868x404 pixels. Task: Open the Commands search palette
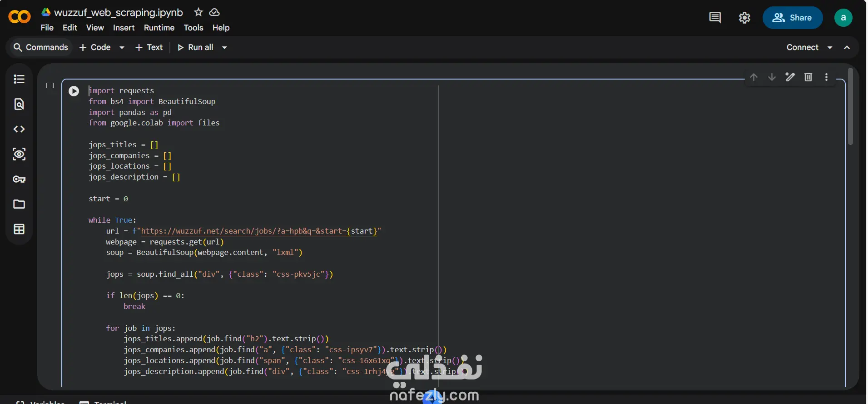coord(40,47)
